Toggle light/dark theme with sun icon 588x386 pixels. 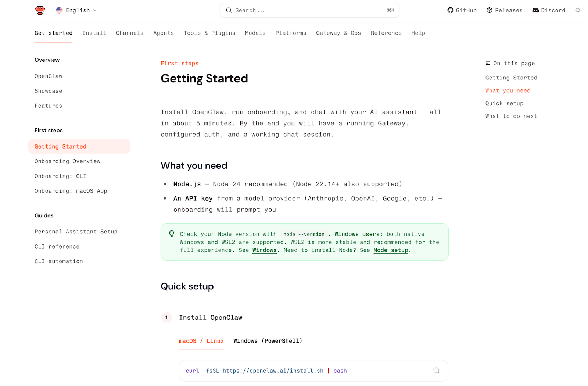(578, 10)
